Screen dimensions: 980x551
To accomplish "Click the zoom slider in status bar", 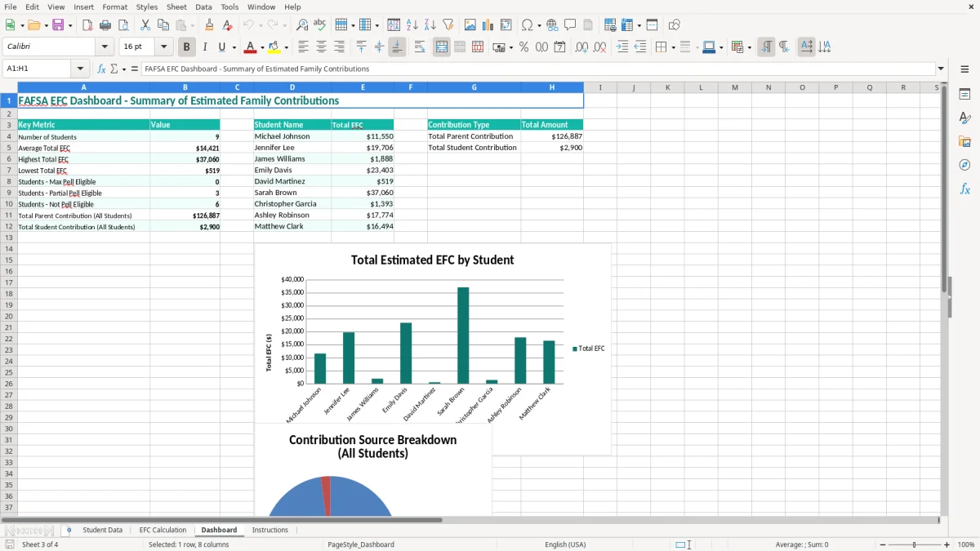I will click(914, 544).
